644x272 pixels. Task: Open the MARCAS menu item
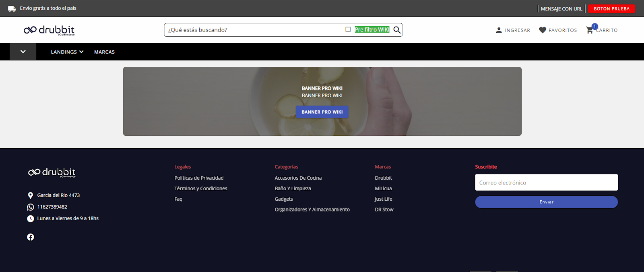coord(104,52)
